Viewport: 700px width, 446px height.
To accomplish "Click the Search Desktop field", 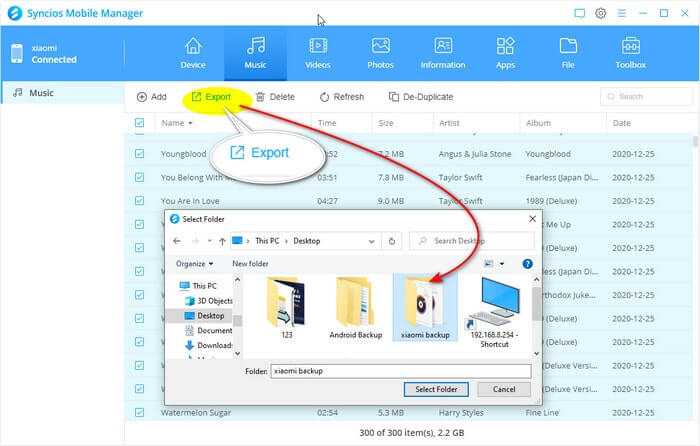I will (472, 241).
